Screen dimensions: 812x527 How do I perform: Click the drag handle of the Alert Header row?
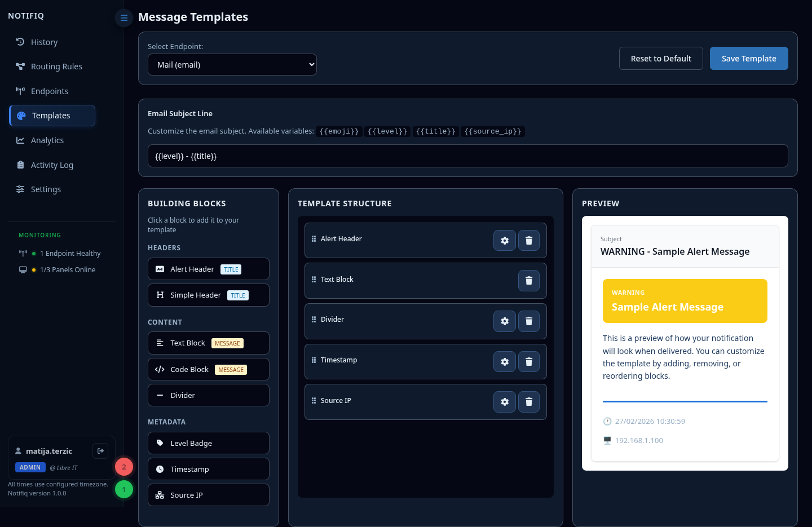click(x=314, y=239)
